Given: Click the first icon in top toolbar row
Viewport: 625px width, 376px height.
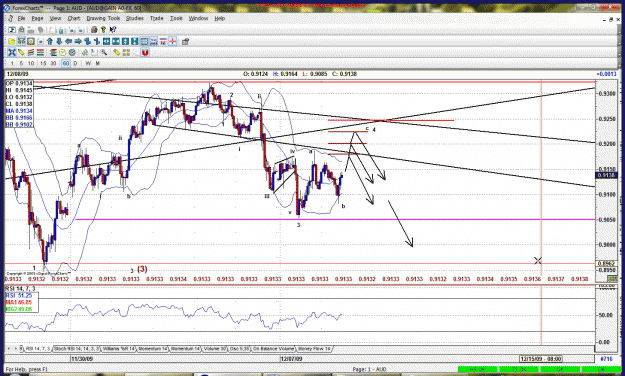Looking at the screenshot, I should [12, 30].
